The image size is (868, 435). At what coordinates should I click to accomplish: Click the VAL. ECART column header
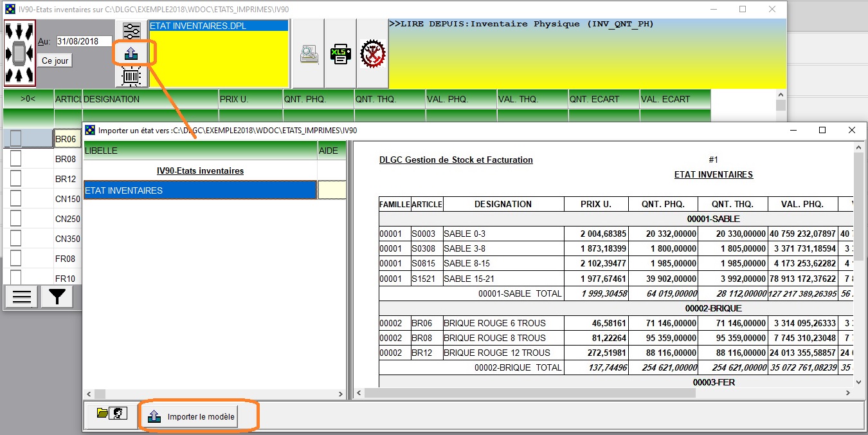(675, 99)
